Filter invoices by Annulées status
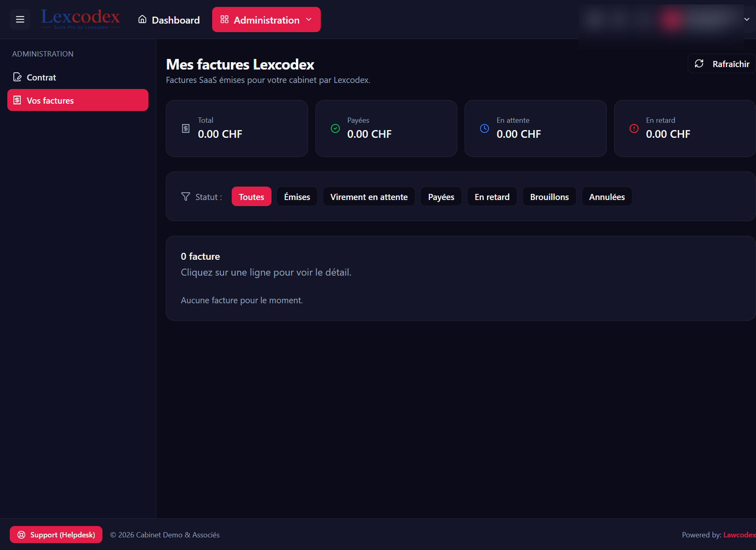Viewport: 756px width, 550px height. pos(607,197)
